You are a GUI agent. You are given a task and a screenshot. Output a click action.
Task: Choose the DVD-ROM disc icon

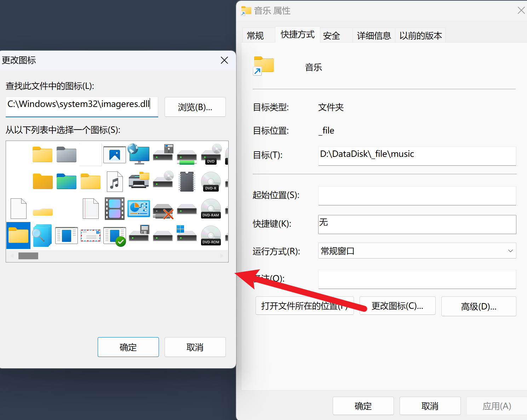(x=211, y=235)
